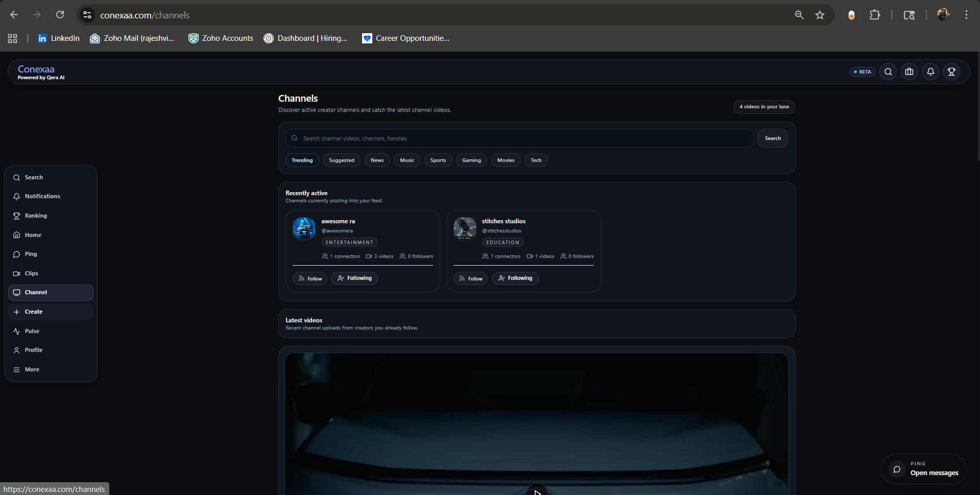Image resolution: width=980 pixels, height=495 pixels.
Task: Toggle Following on awesome ra card
Action: [354, 278]
